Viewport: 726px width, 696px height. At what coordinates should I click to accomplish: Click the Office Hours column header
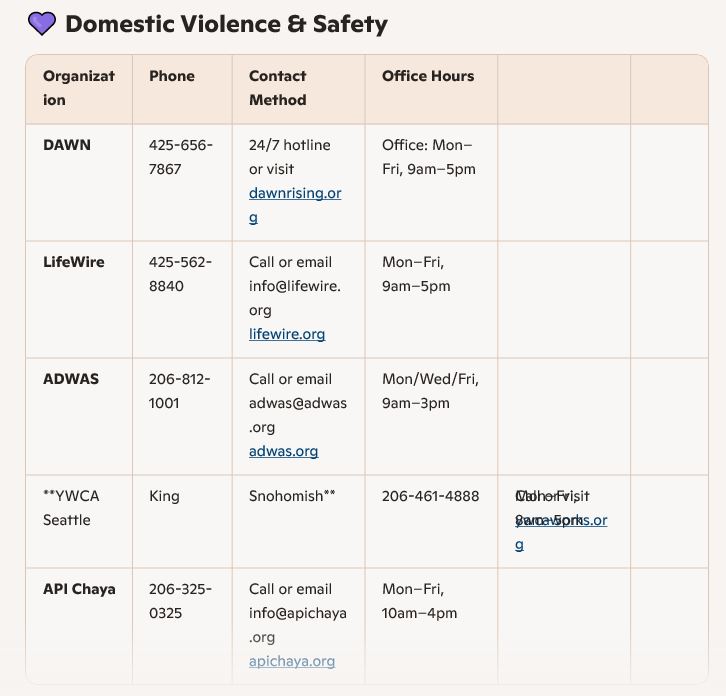point(428,76)
